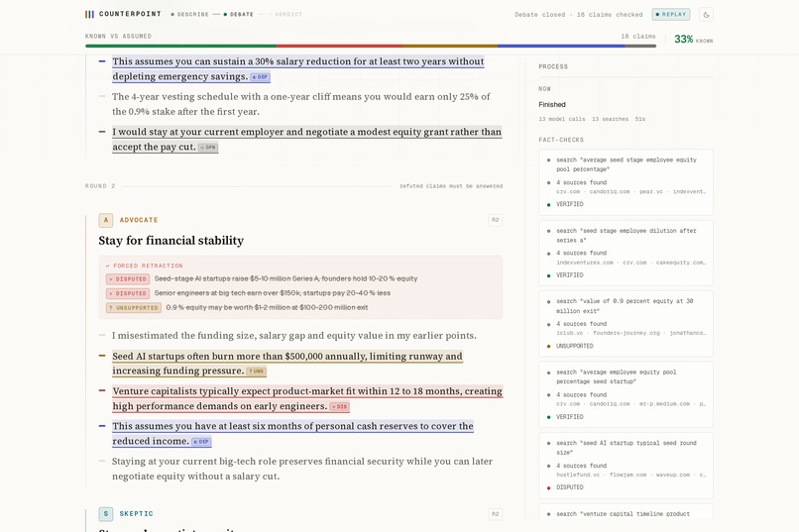Viewport: 799px width, 532px height.
Task: Toggle dark mode moon icon
Action: [706, 15]
